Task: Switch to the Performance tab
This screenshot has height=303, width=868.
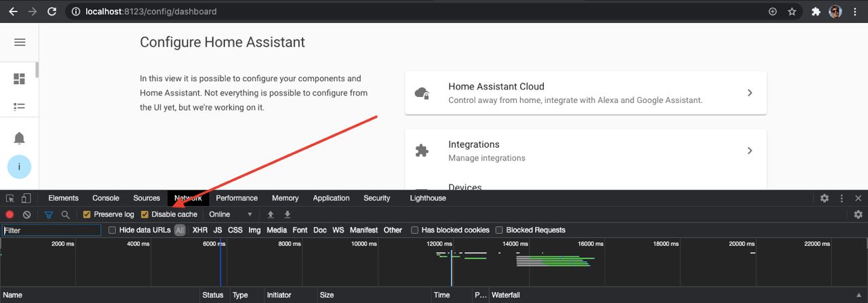Action: pyautogui.click(x=237, y=198)
